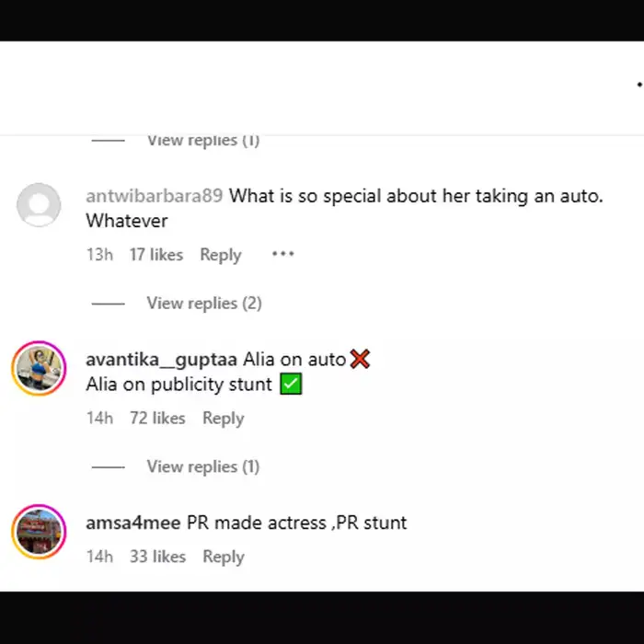View the 72 likes list
Viewport: 644px width, 644px height.
157,418
